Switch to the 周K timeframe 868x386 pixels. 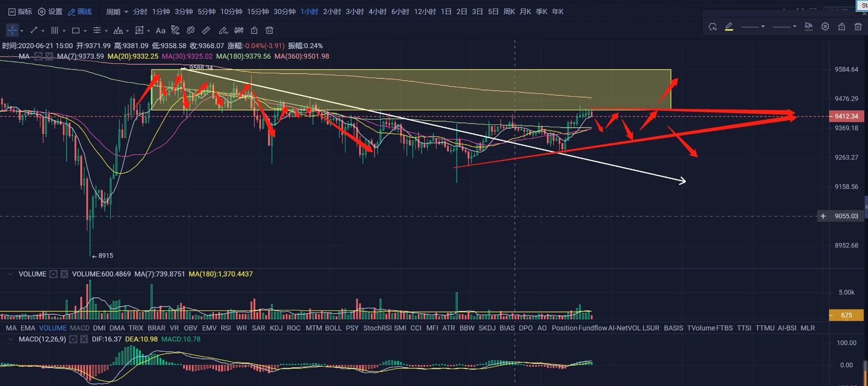(x=509, y=12)
